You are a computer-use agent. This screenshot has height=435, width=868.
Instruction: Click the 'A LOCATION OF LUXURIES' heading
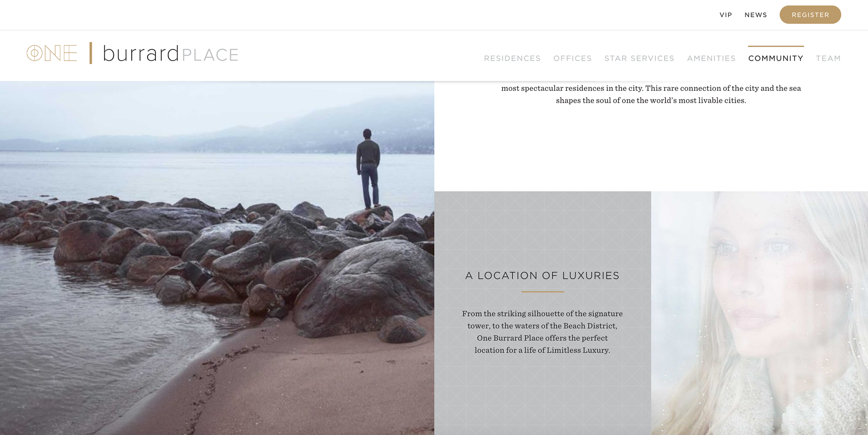(x=542, y=275)
